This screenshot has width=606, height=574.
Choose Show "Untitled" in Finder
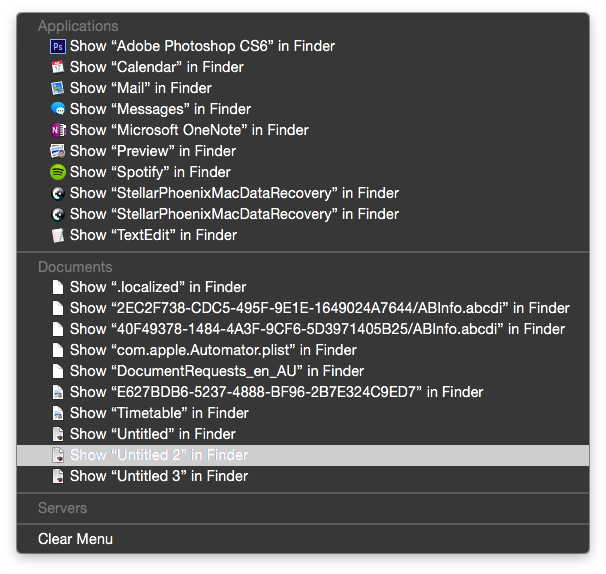pyautogui.click(x=303, y=434)
